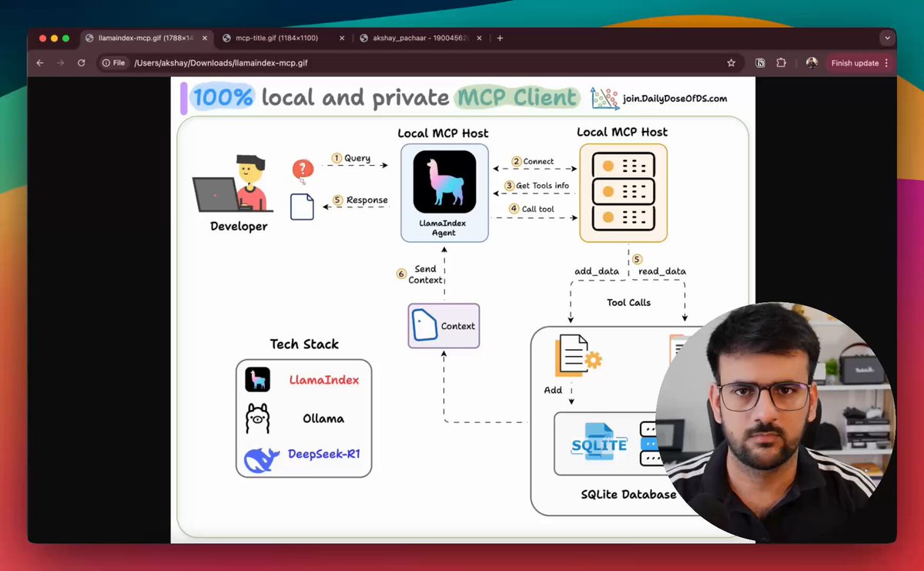Go back to the previous page
This screenshot has width=924, height=571.
pos(40,63)
